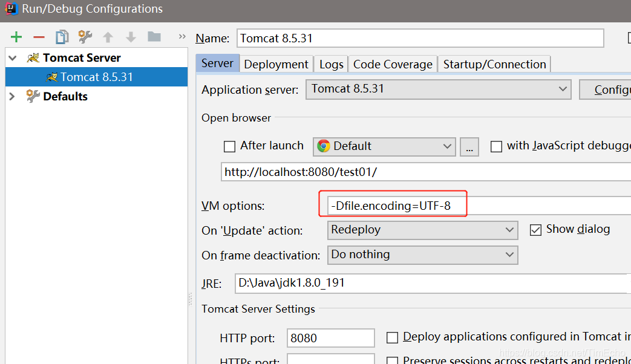Move configuration up with the arrow
This screenshot has height=364, width=631.
(x=108, y=37)
